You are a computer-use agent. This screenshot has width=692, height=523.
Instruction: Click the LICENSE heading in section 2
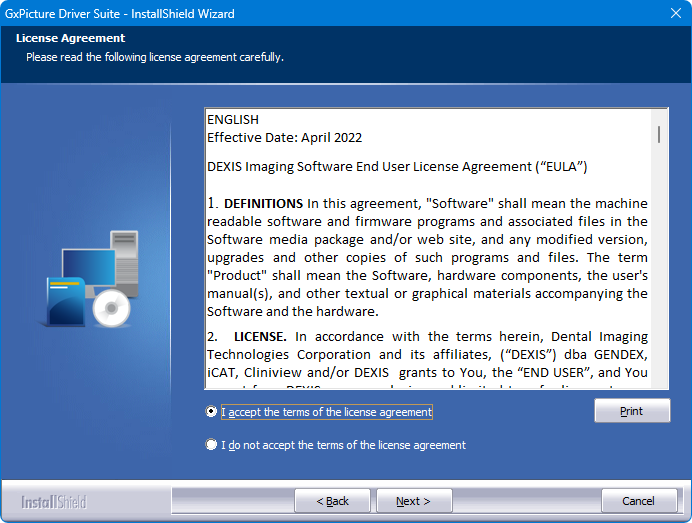(x=263, y=337)
